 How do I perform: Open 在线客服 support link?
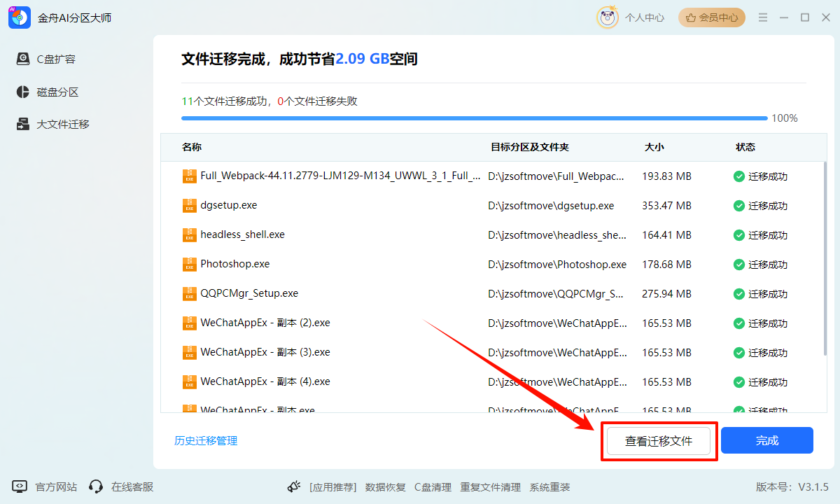pos(132,486)
